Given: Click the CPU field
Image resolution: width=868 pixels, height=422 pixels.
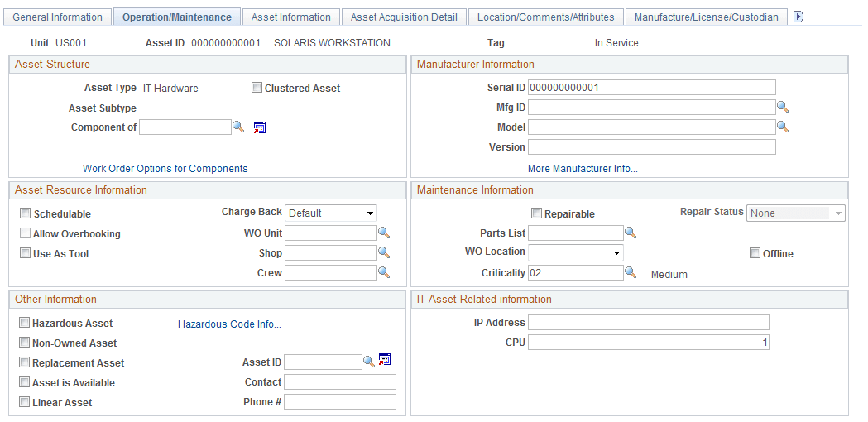Looking at the screenshot, I should [x=649, y=343].
